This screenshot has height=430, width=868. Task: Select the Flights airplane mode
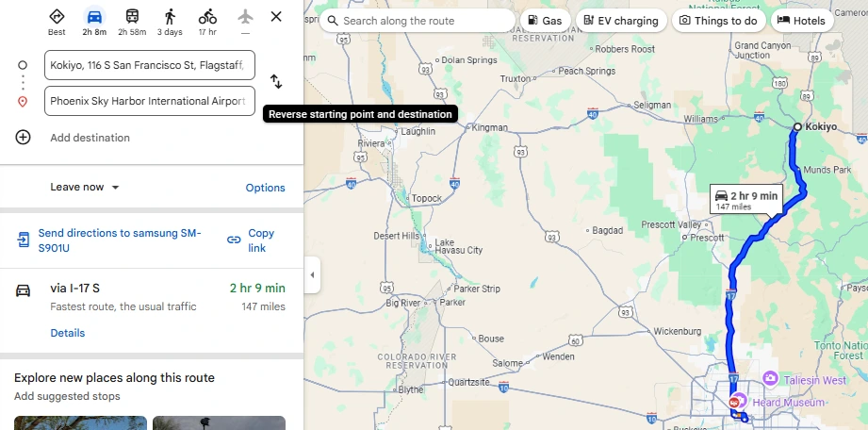(245, 17)
